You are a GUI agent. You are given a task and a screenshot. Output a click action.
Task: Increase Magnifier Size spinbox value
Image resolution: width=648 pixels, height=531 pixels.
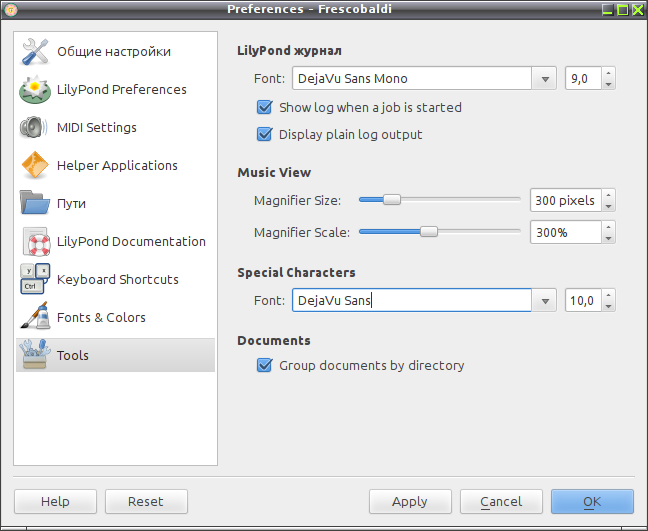[608, 195]
